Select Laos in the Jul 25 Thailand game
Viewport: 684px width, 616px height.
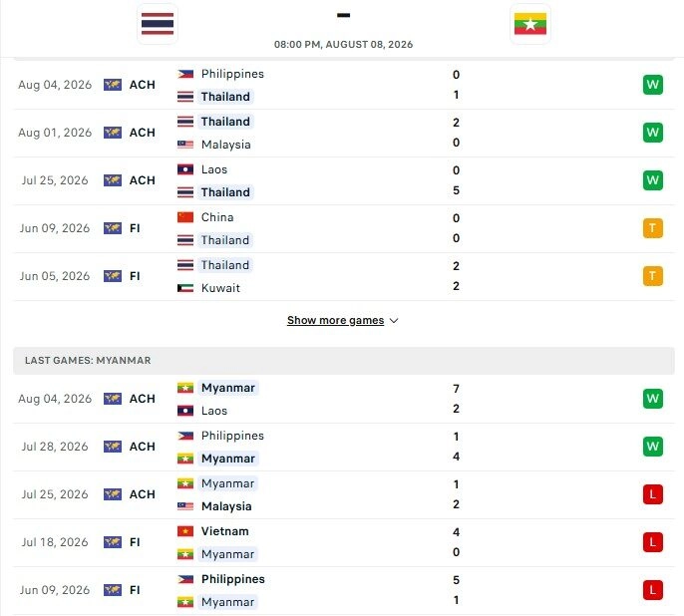214,169
